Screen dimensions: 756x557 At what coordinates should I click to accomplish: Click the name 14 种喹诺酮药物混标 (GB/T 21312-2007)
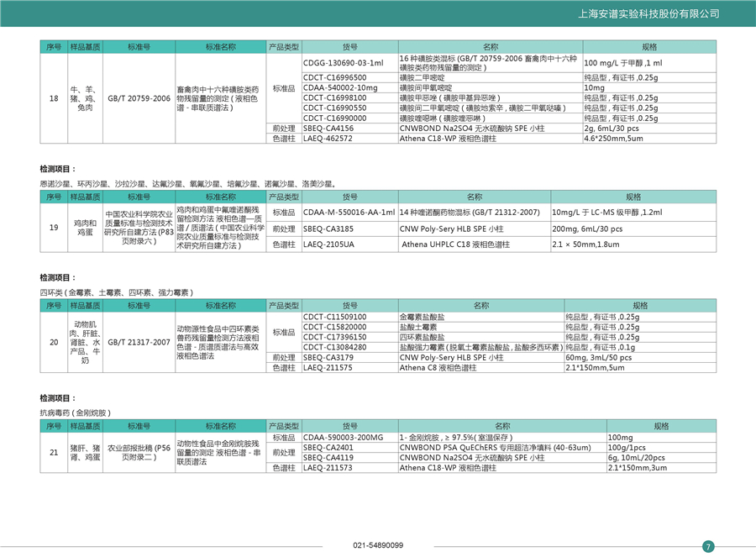point(470,213)
